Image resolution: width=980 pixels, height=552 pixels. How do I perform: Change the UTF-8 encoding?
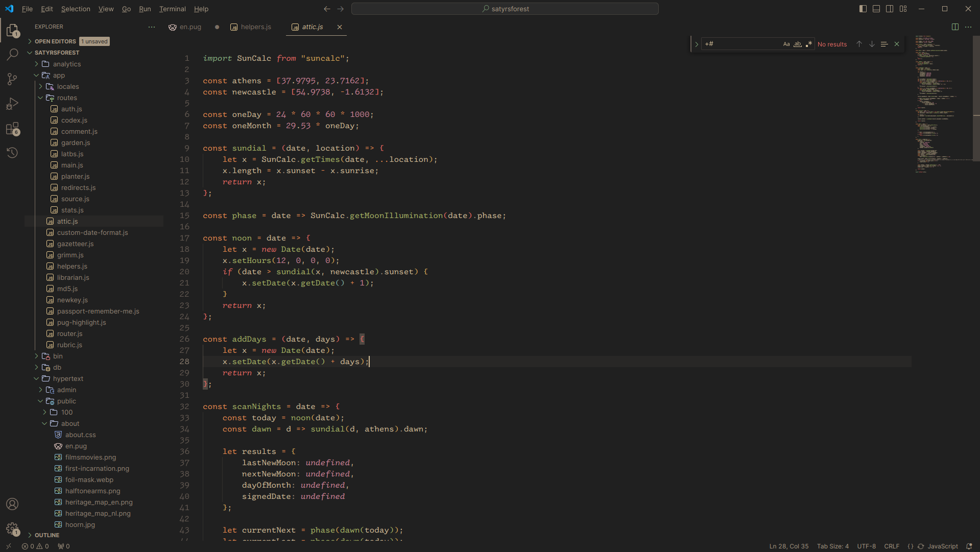(x=866, y=546)
